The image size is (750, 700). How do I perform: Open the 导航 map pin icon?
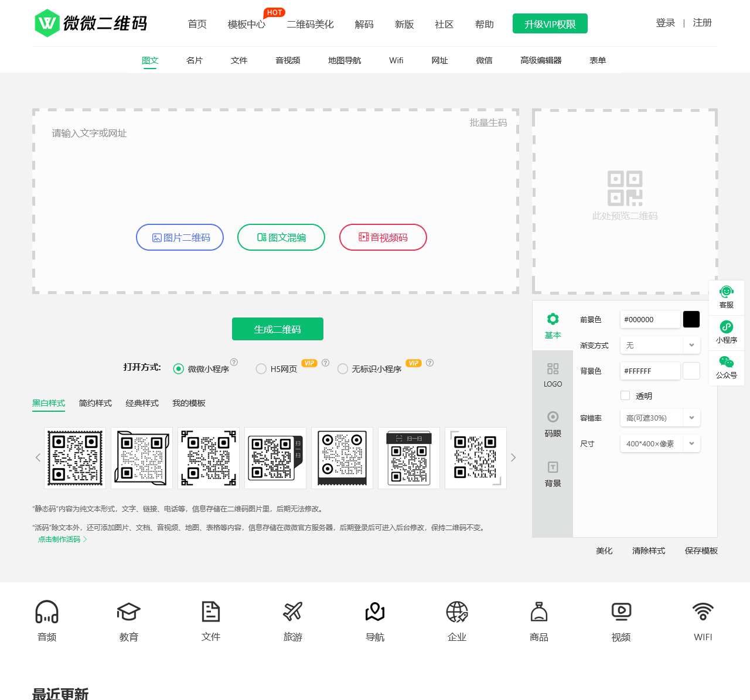click(375, 612)
